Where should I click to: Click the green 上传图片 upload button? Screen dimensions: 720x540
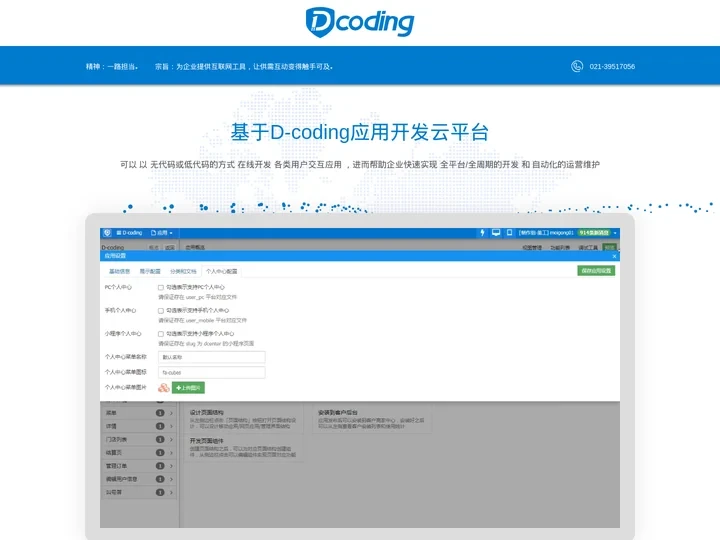[188, 388]
